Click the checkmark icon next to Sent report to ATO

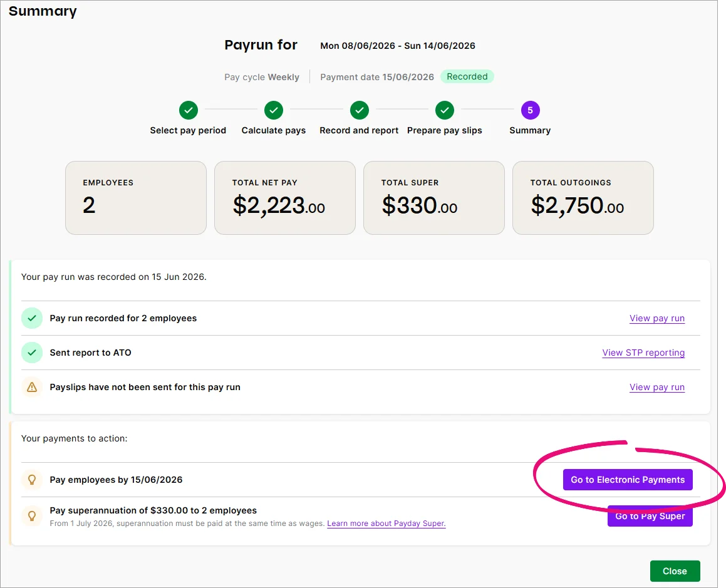click(32, 353)
